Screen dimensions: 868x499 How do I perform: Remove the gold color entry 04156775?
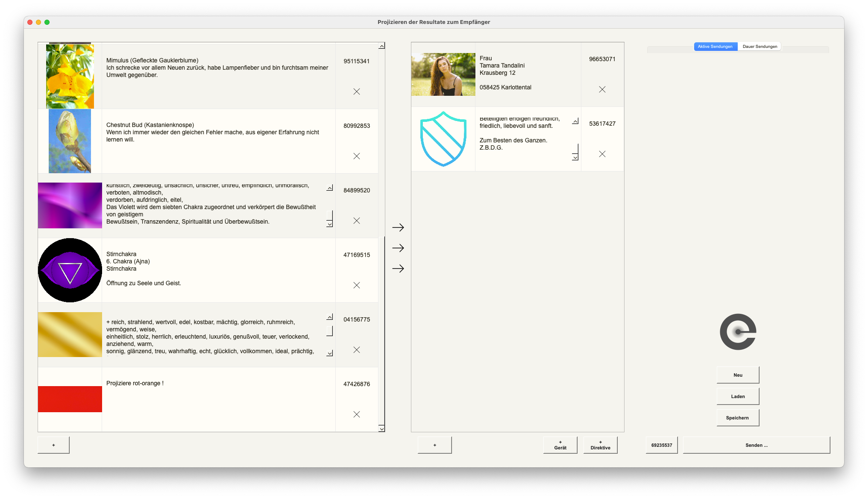[x=357, y=350]
